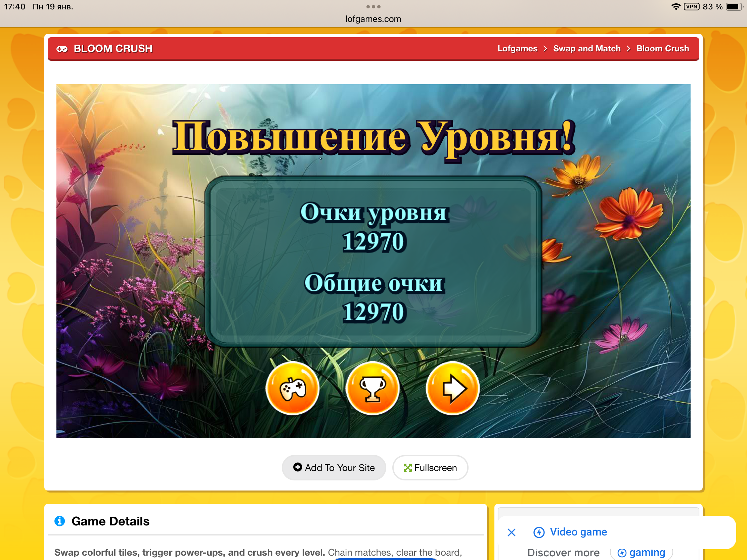Tap the Wi-Fi status icon

coord(676,7)
